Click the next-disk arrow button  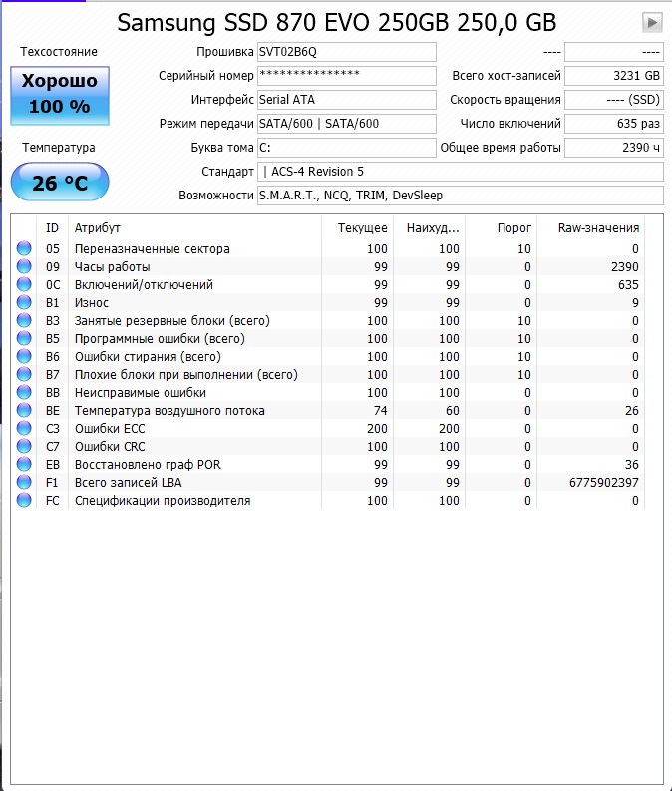click(x=652, y=22)
